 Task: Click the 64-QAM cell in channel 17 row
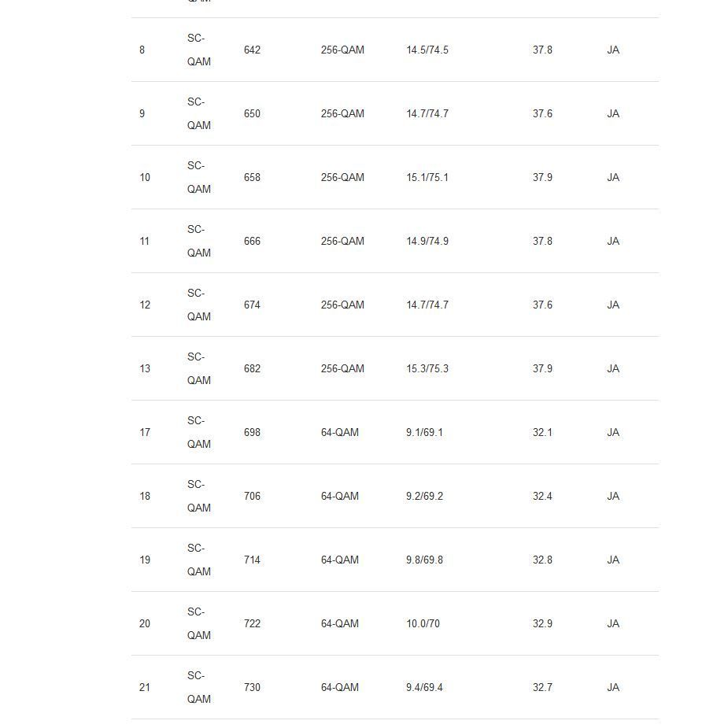click(x=340, y=433)
